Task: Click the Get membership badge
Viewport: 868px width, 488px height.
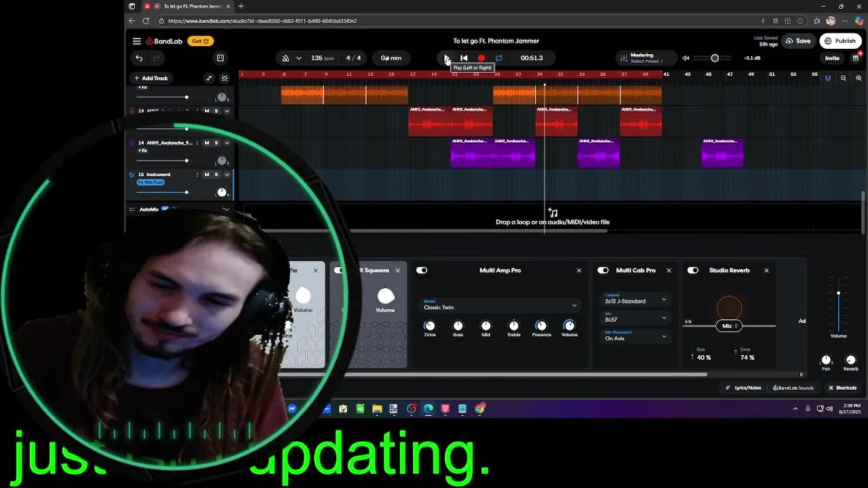Action: tap(200, 41)
